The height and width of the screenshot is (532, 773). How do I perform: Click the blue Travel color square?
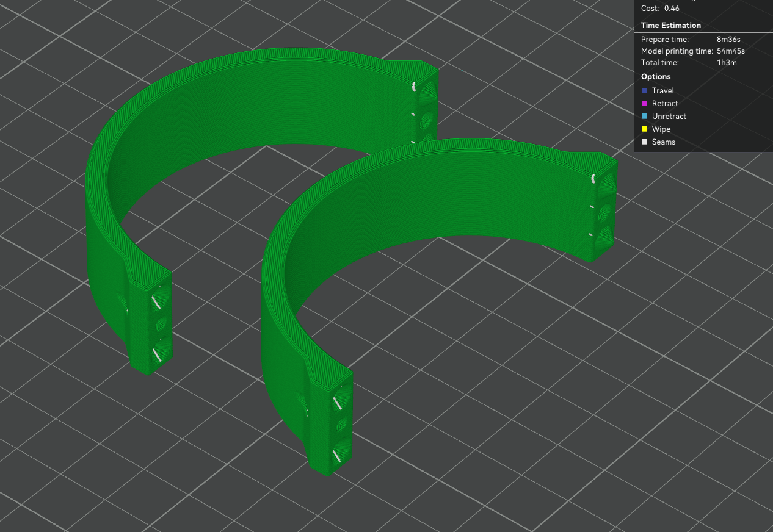644,90
